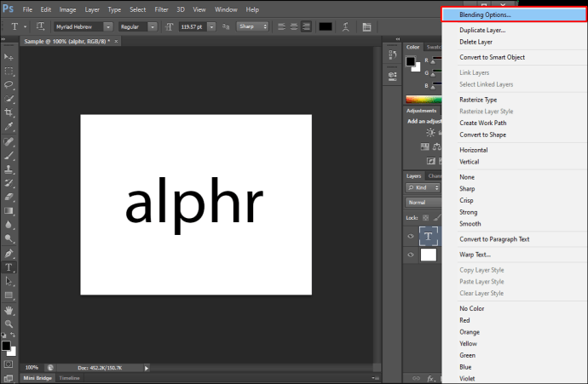
Task: Click the Change Screen Mode icon
Action: [x=9, y=378]
